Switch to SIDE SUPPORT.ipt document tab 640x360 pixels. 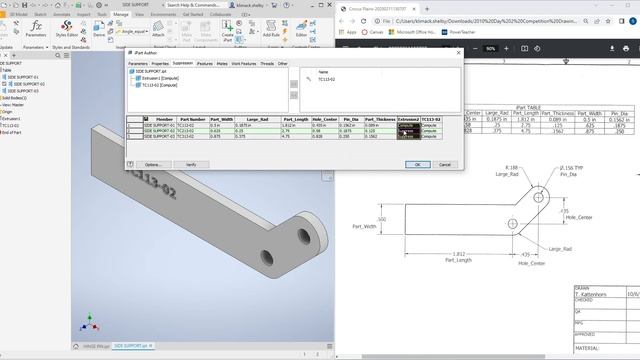click(133, 346)
